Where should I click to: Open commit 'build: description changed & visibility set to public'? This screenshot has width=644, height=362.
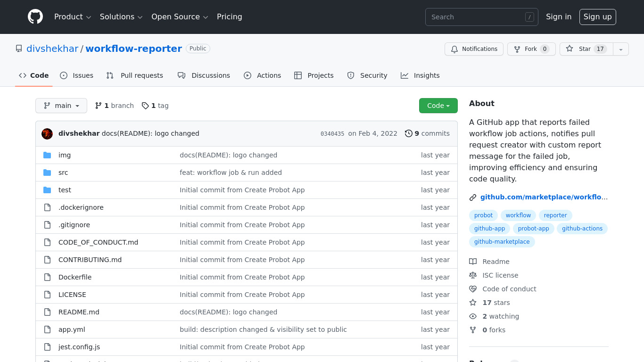point(263,329)
